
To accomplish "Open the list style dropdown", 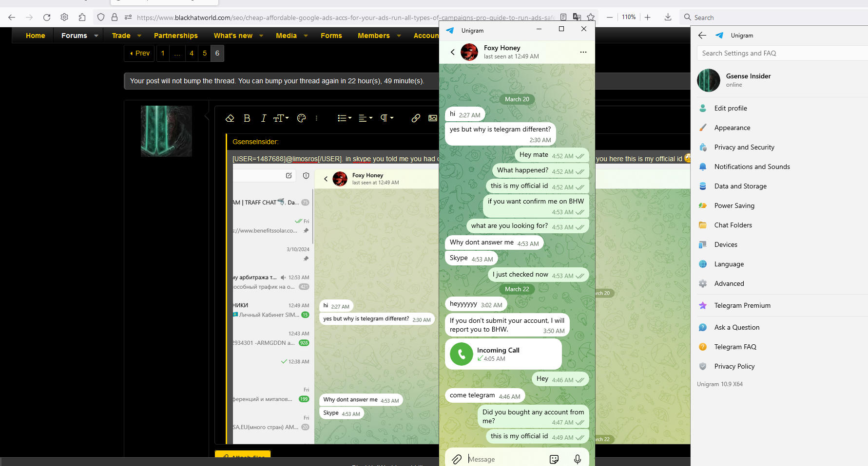I will (x=345, y=118).
